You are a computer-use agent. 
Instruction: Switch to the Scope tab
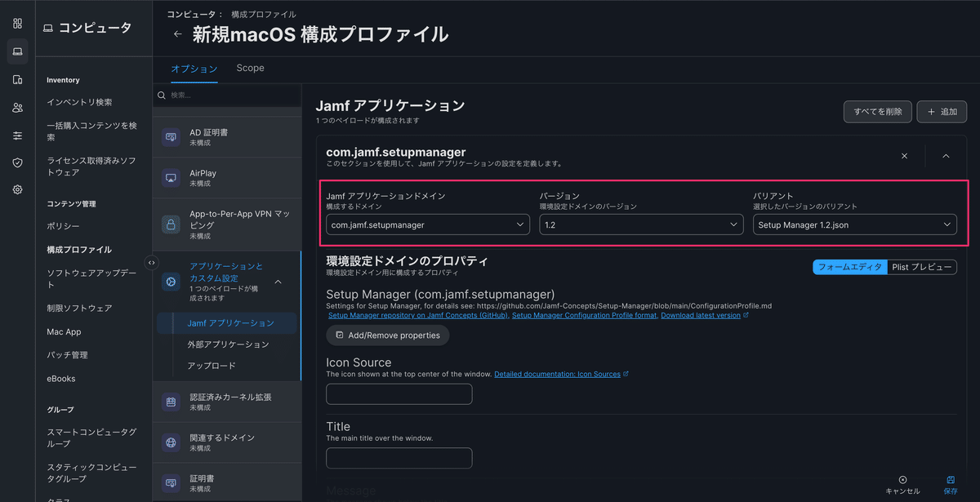(x=250, y=68)
